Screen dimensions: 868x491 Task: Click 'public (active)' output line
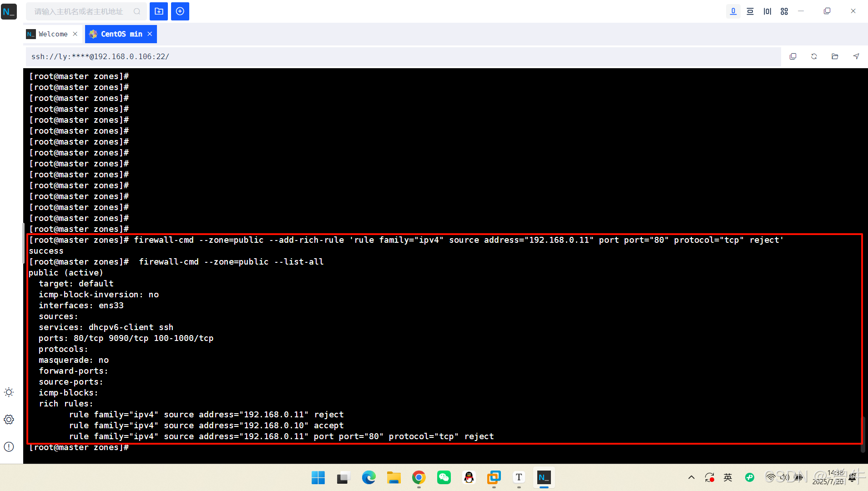click(x=66, y=273)
